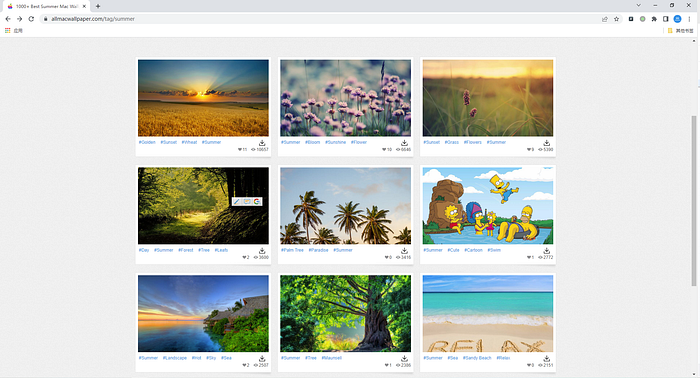Download the lagoon landscape wallpaper
The image size is (700, 378).
coord(262,358)
